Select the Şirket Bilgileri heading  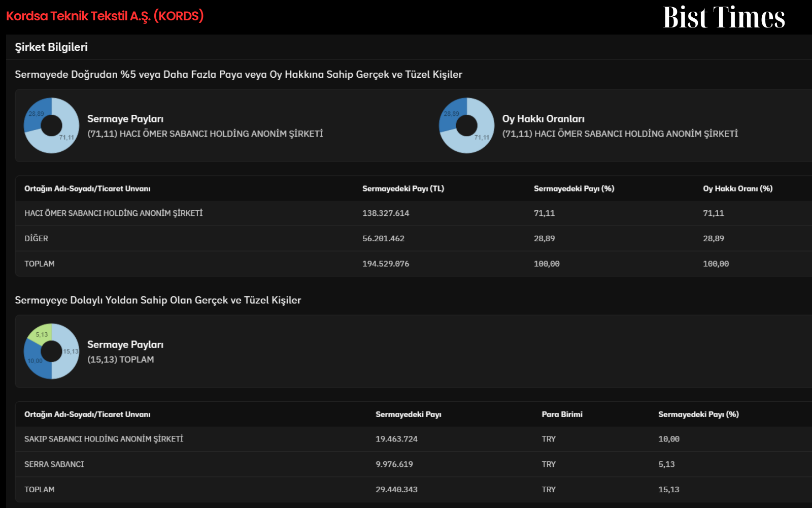(x=51, y=47)
